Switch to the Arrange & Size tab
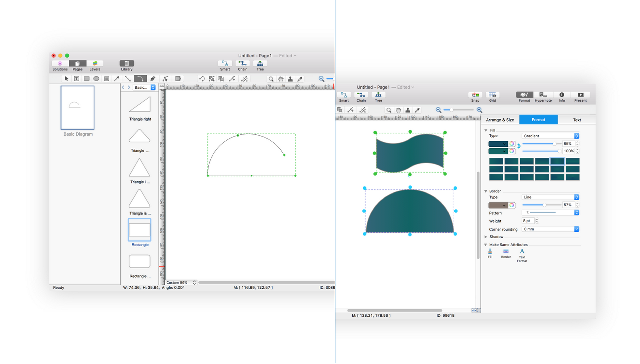This screenshot has width=640, height=364. coord(500,120)
